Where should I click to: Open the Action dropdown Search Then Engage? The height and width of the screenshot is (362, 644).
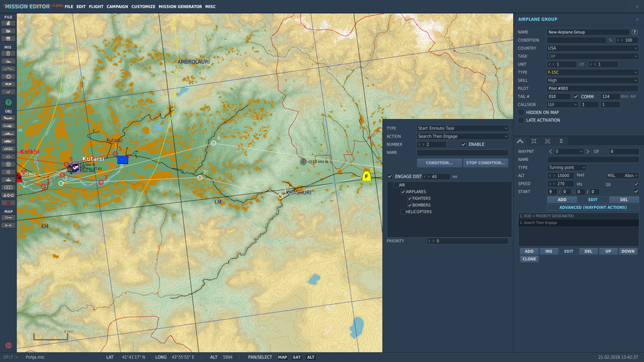tap(462, 137)
